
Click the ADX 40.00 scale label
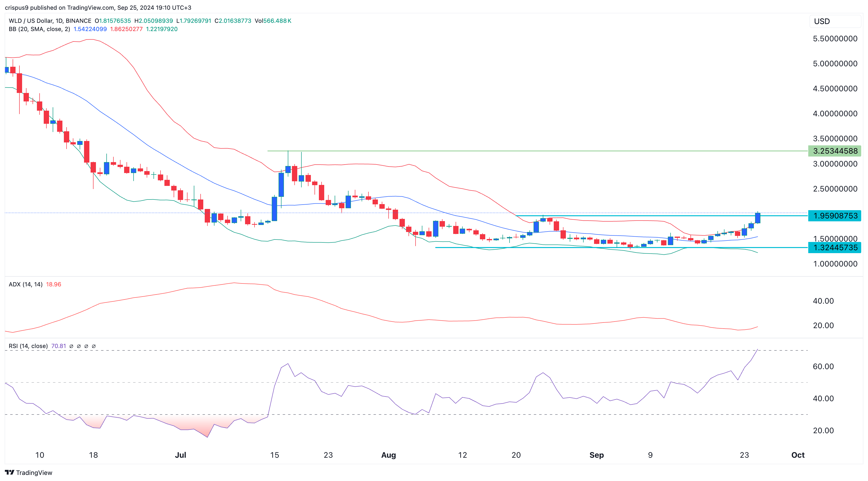point(823,301)
